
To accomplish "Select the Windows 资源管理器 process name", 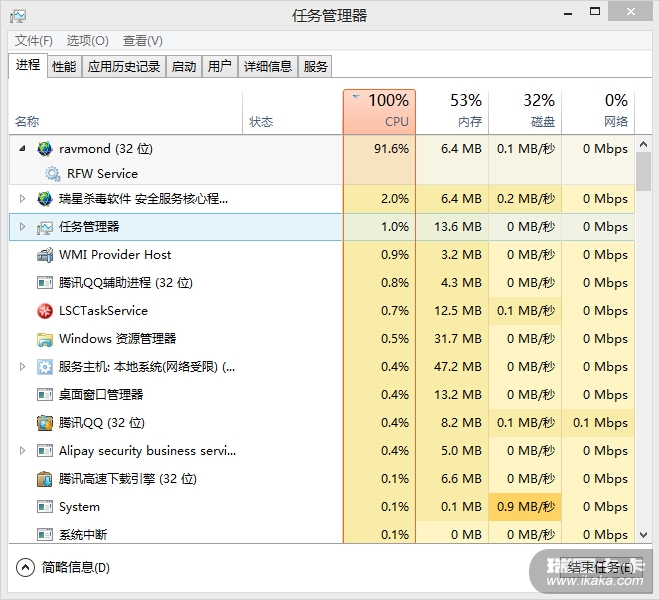I will [x=117, y=339].
